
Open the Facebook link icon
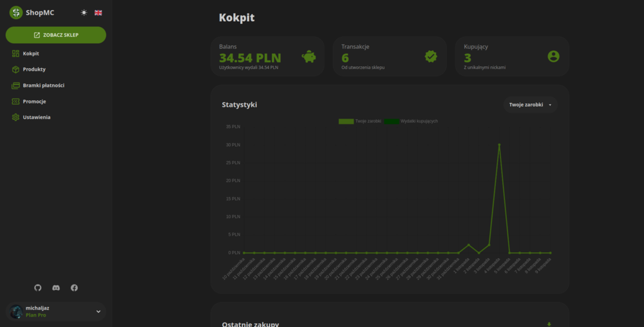tap(74, 288)
